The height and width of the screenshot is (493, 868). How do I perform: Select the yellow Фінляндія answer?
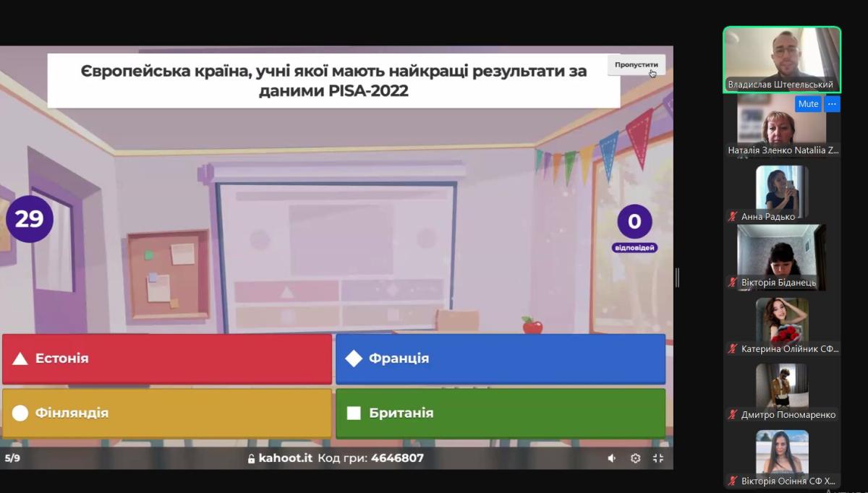click(x=167, y=413)
